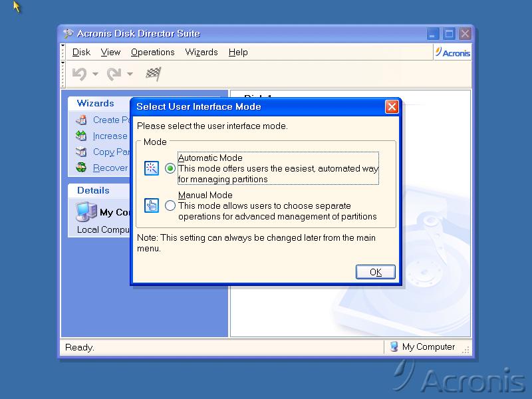Click the Recover wizard link
The image size is (532, 399).
110,168
